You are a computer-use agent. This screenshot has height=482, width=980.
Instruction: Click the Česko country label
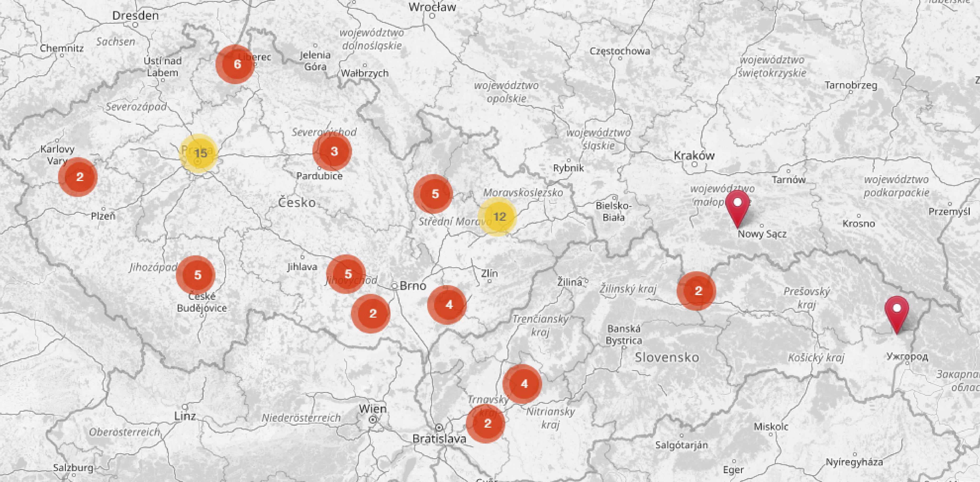pyautogui.click(x=297, y=202)
